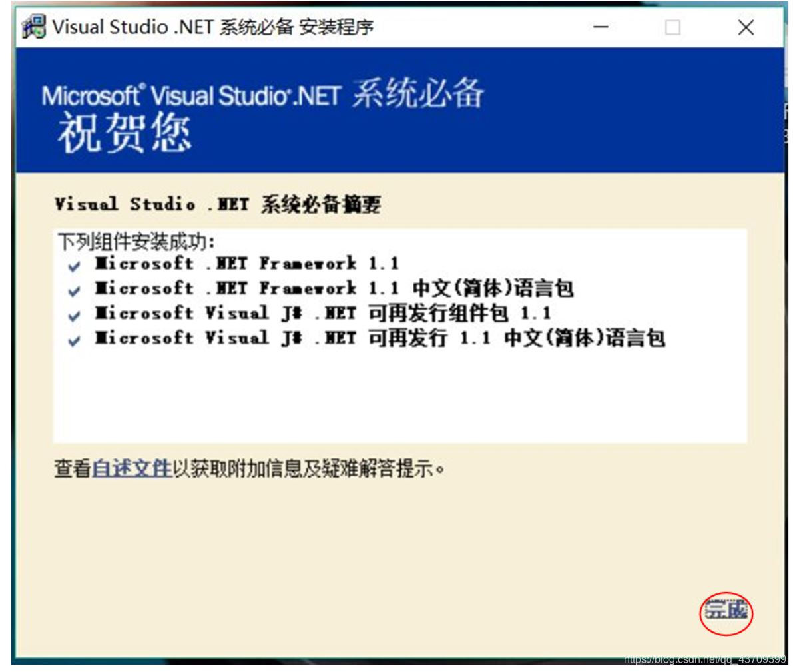Close the Visual Studio .NET installer window
Image resolution: width=793 pixels, height=672 pixels.
click(x=746, y=27)
